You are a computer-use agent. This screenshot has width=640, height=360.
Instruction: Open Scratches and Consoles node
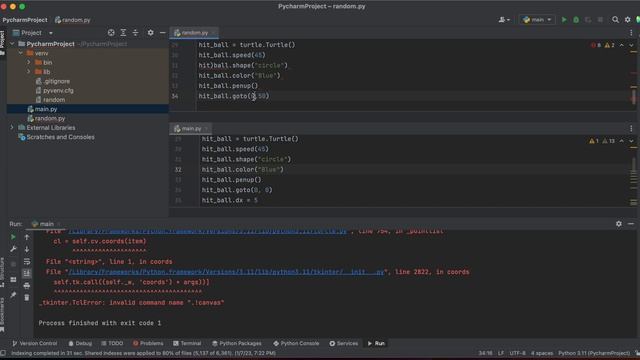coord(56,137)
